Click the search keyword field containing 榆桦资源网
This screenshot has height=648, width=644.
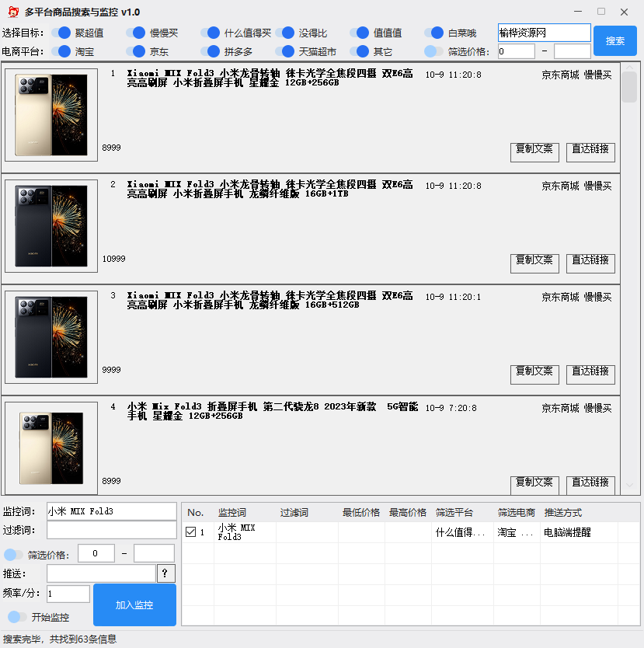click(544, 33)
